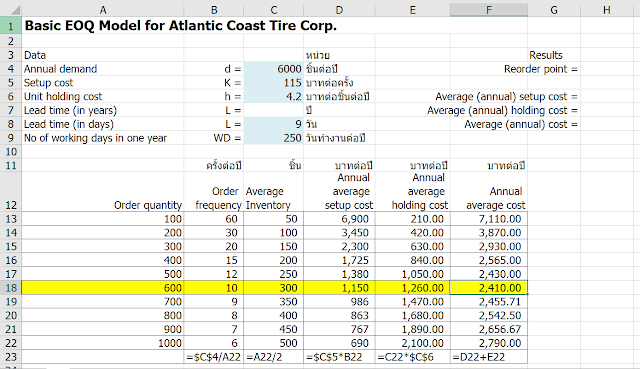Image resolution: width=640 pixels, height=369 pixels.
Task: Select total cost 7,110.00 cell
Action: click(489, 219)
